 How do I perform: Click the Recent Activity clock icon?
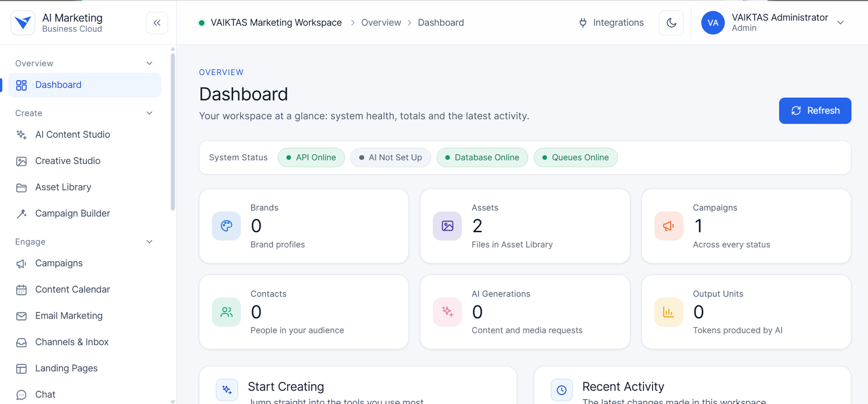(561, 390)
